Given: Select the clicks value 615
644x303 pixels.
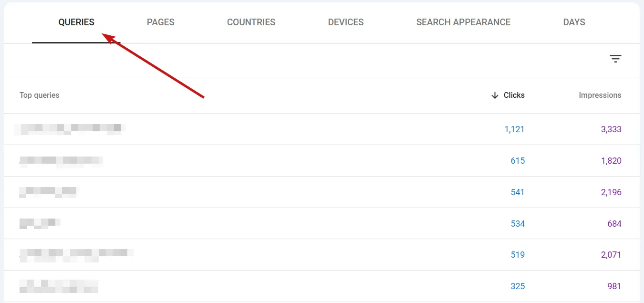Looking at the screenshot, I should [518, 160].
